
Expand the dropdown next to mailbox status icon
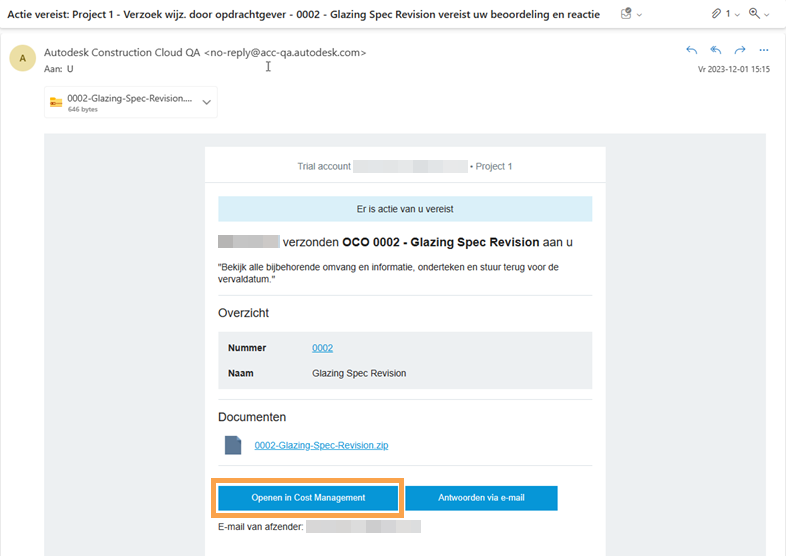pos(639,15)
